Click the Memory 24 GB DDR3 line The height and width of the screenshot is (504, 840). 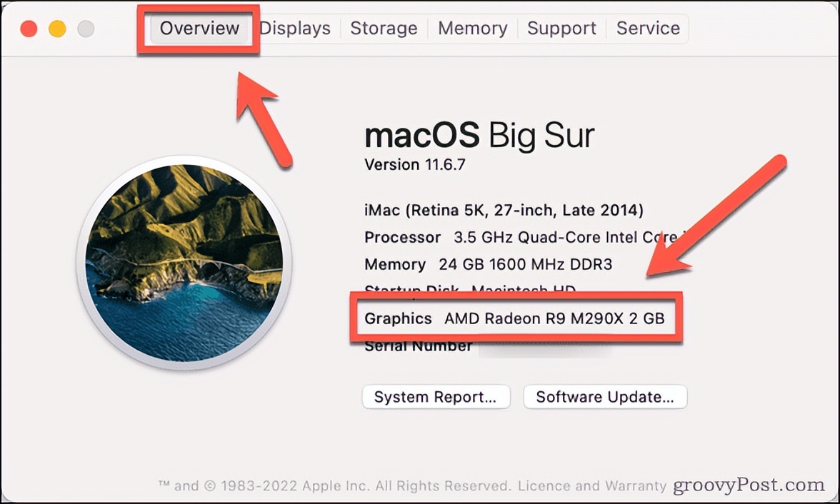coord(488,265)
